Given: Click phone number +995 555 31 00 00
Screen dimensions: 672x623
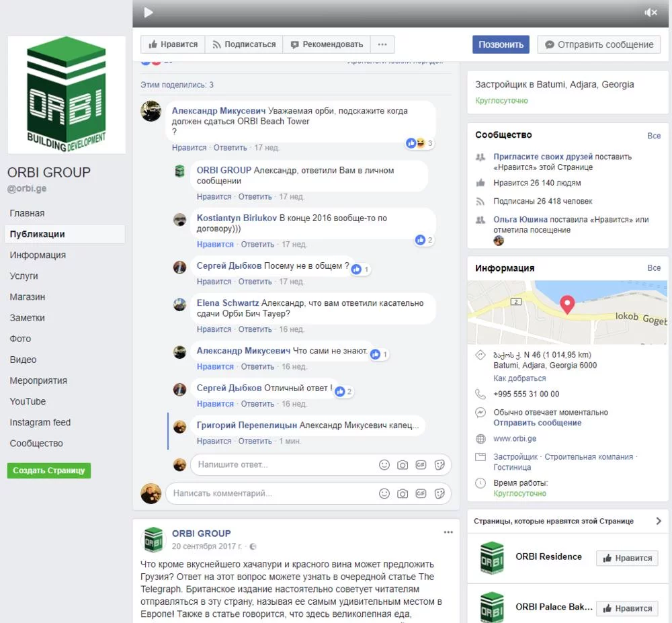Looking at the screenshot, I should click(526, 394).
